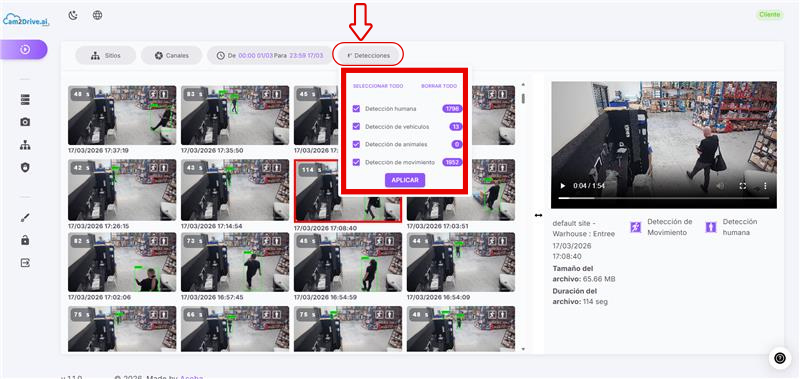
Task: Click the end date 23:59 17/03
Action: coord(306,55)
